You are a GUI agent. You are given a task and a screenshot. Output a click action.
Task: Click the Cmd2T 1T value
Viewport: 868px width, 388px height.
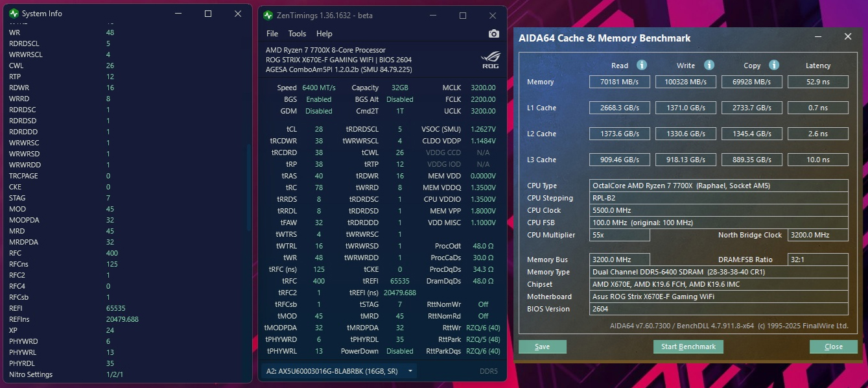(x=399, y=111)
